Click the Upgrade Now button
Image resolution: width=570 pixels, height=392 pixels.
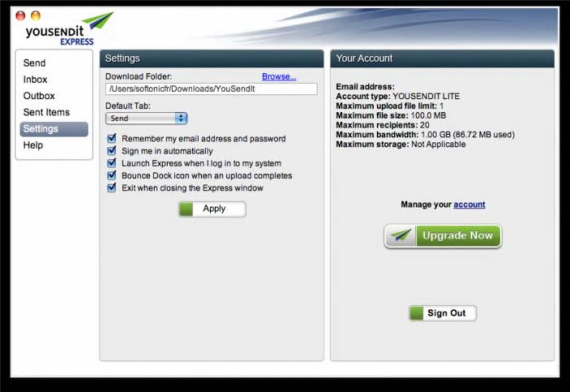coord(443,236)
